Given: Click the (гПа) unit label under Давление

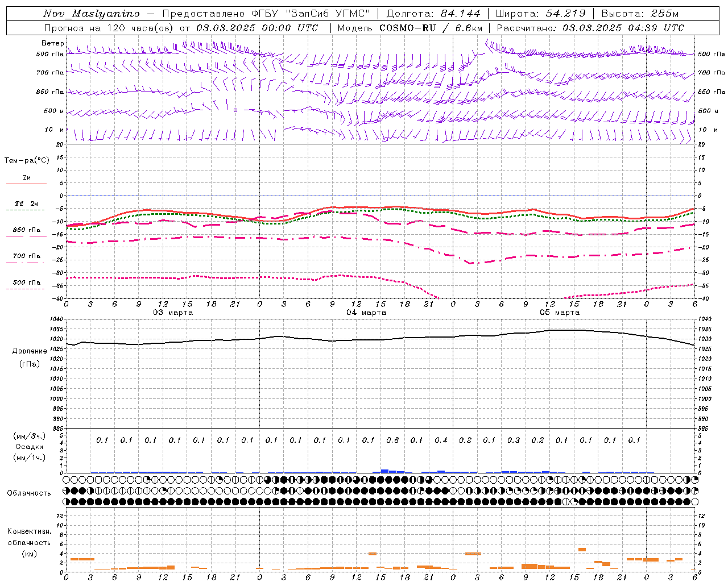Looking at the screenshot, I should (30, 364).
